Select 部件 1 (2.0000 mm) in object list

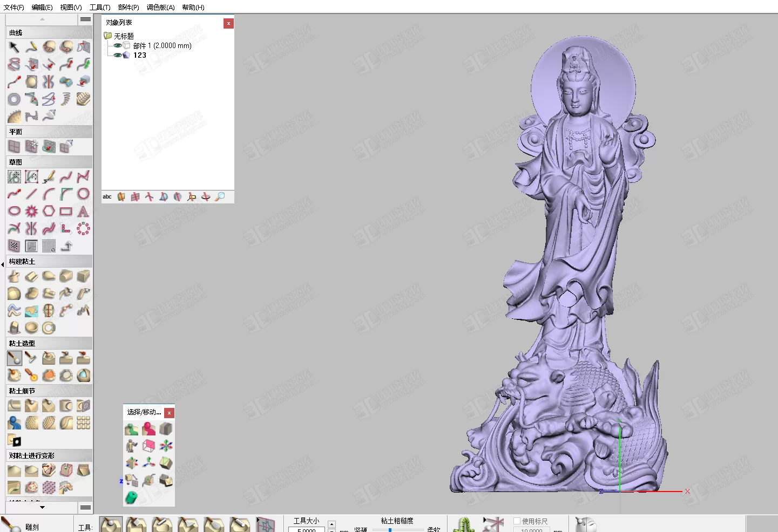point(162,46)
